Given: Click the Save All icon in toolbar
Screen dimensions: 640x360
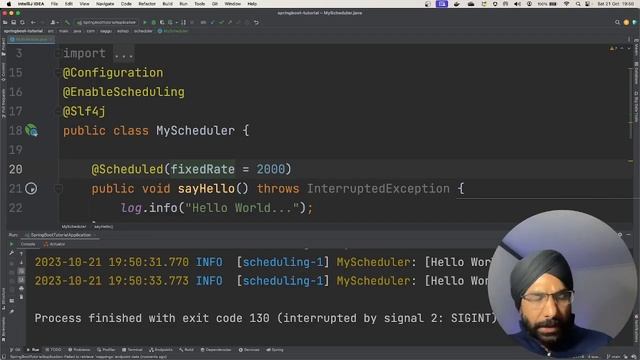Looking at the screenshot, I should pyautogui.click(x=13, y=22).
